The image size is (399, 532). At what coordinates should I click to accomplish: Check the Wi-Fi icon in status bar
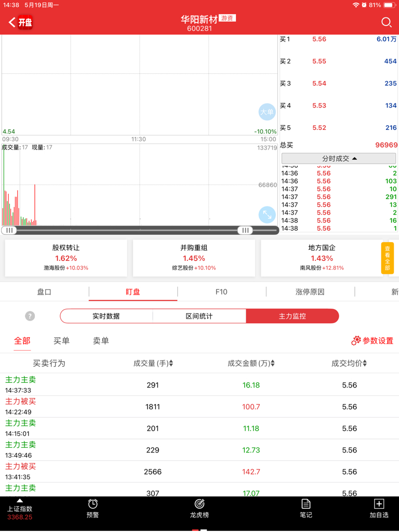355,5
